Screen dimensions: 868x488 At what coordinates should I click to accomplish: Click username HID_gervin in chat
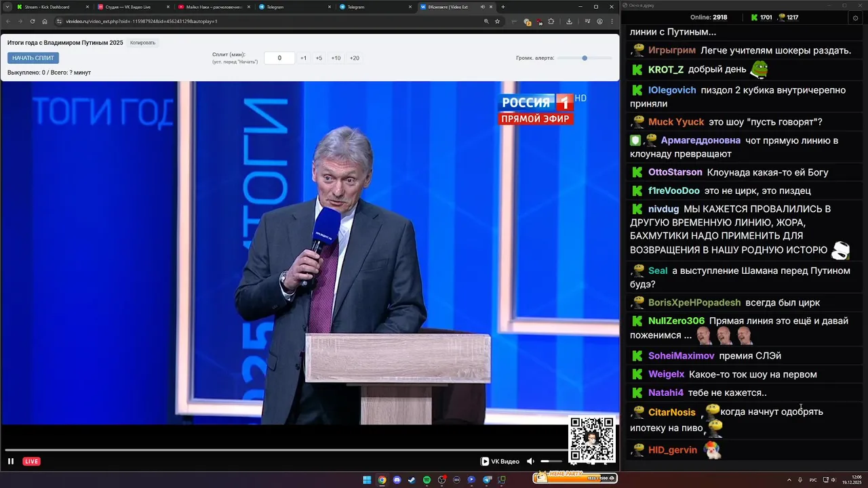coord(673,450)
